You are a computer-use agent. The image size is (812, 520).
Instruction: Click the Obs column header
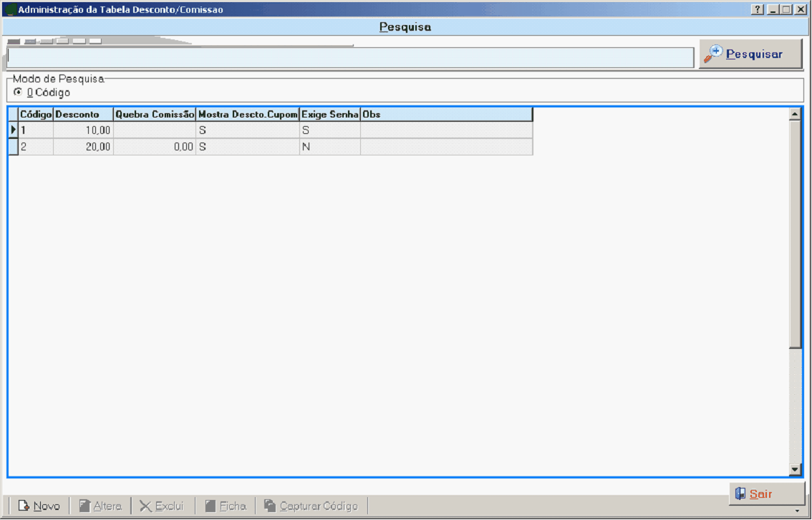pos(445,115)
